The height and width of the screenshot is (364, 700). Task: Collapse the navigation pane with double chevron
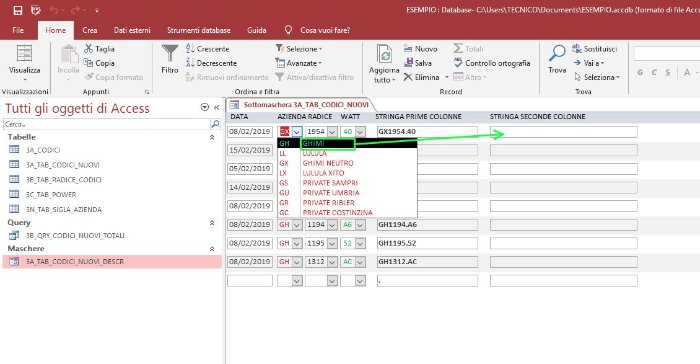click(x=217, y=107)
